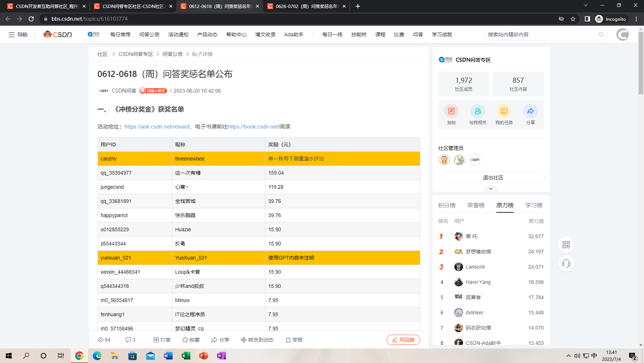Image resolution: width=644 pixels, height=363 pixels.
Task: Expand the community panel chevron
Action: 491,189
